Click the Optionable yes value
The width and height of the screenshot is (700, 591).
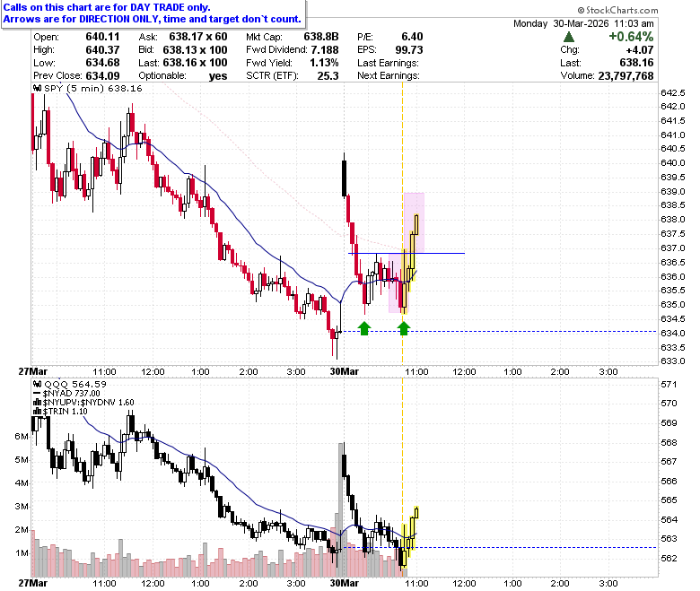(218, 76)
